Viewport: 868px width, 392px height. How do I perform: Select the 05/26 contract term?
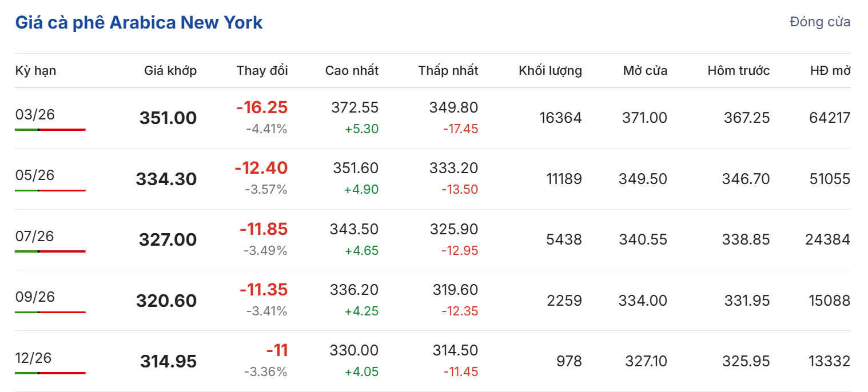35,175
